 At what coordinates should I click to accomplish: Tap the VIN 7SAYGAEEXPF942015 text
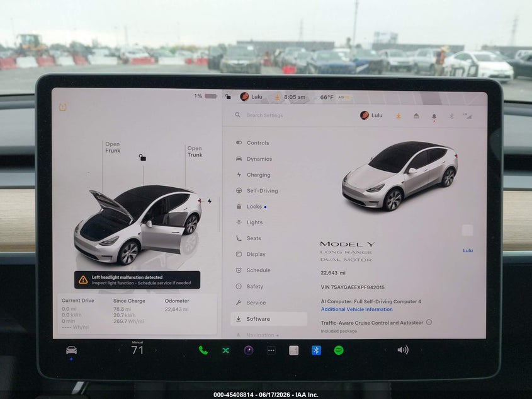coord(353,287)
